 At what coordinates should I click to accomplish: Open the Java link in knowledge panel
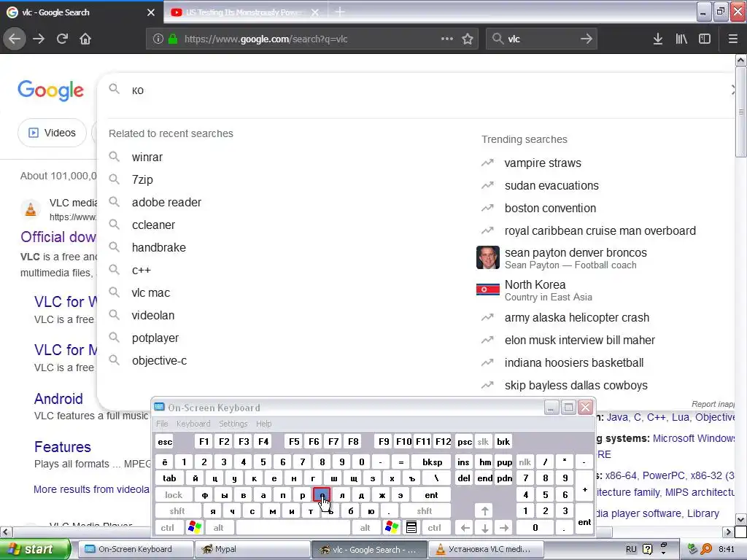click(x=617, y=417)
